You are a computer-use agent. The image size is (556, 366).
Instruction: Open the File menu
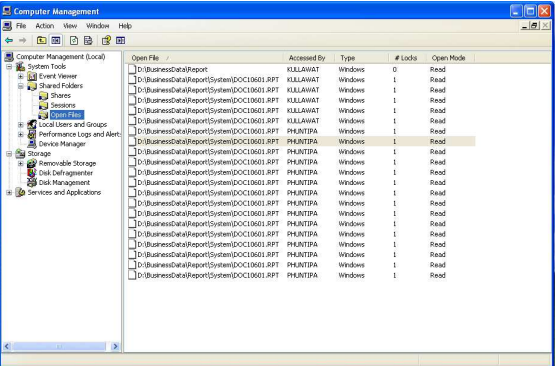[21, 26]
